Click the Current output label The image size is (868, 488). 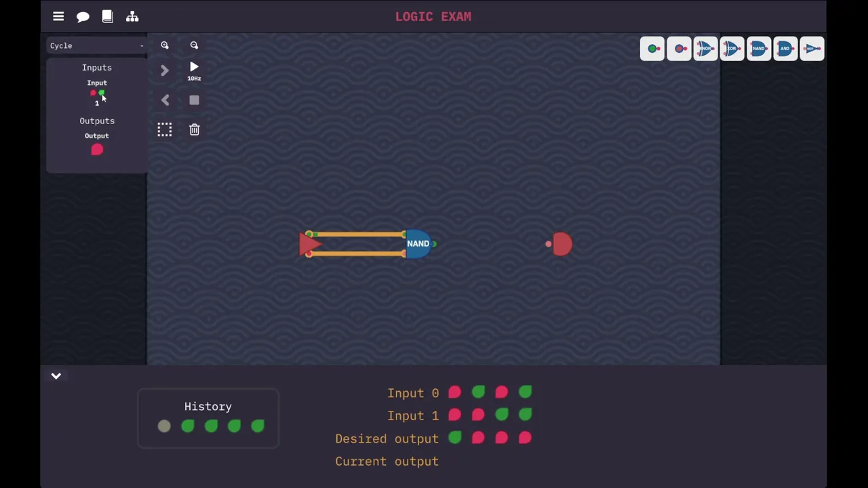pos(387,462)
